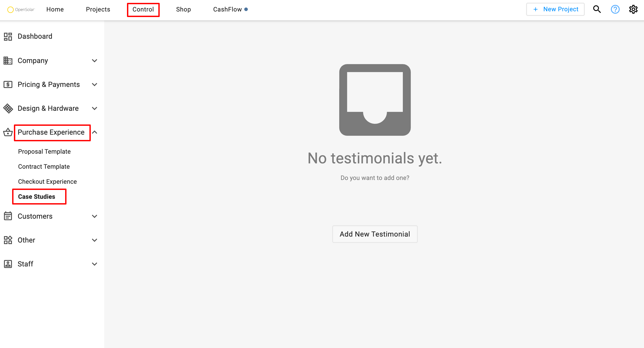Click the Staff menu label
The height and width of the screenshot is (348, 644).
(x=25, y=264)
